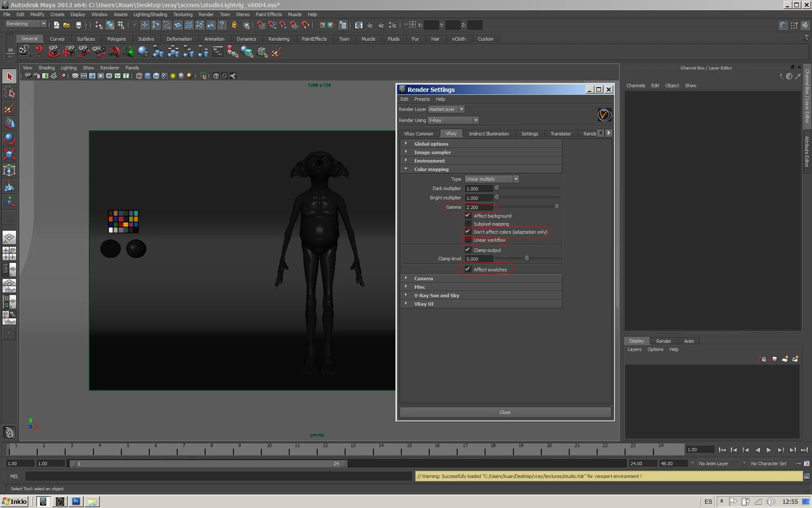The width and height of the screenshot is (812, 508).
Task: Pick the Paint Selection tool
Action: pyautogui.click(x=9, y=108)
